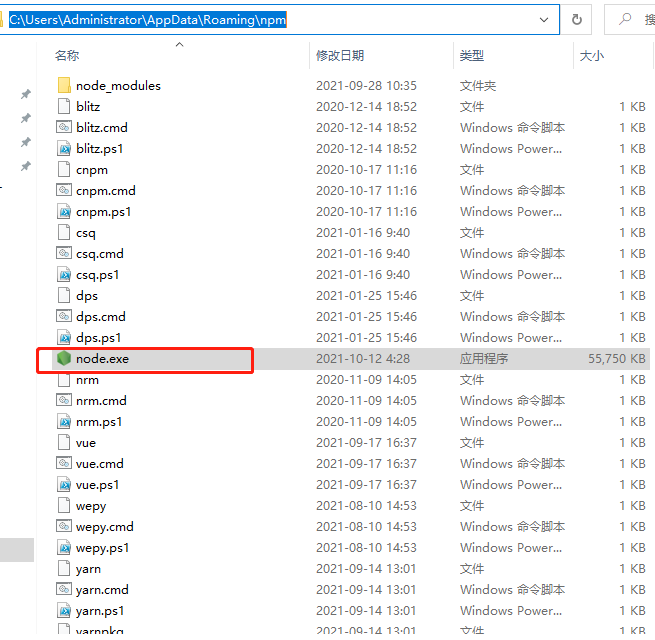Open the address bar history dropdown
The height and width of the screenshot is (640, 655).
pyautogui.click(x=543, y=20)
